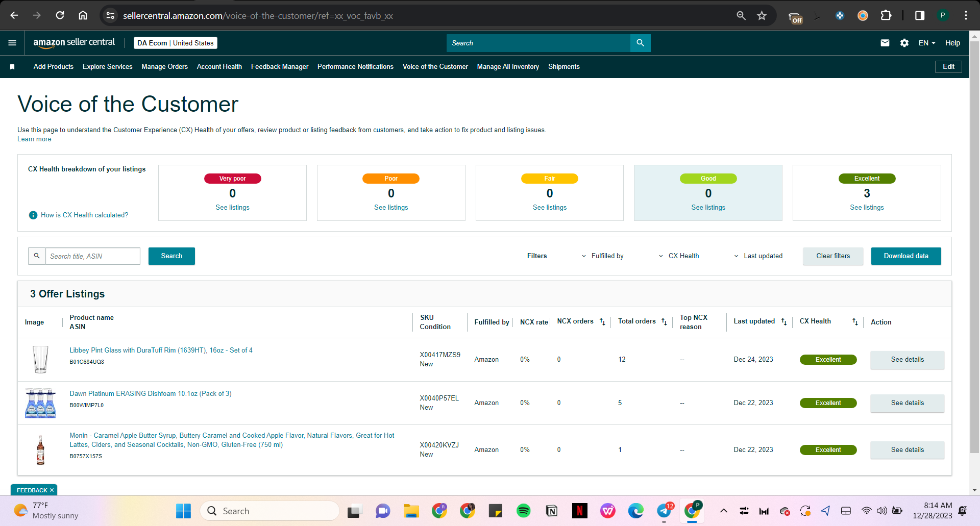The image size is (980, 526).
Task: Open Add Products in the favorites bar
Action: [54, 67]
